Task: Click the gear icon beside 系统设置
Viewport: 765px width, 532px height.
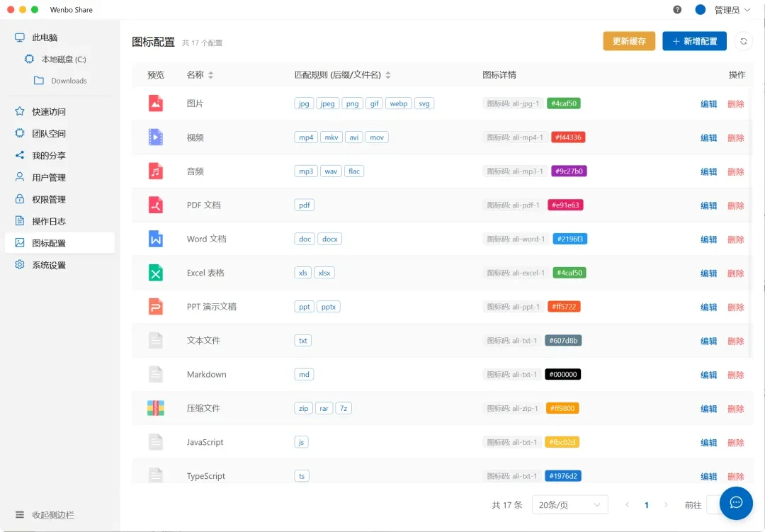Action: click(20, 264)
